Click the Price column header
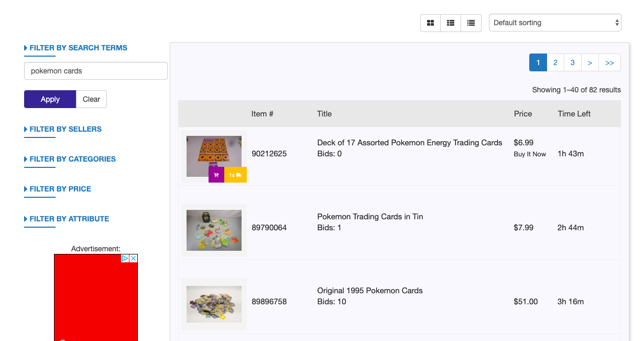The height and width of the screenshot is (341, 644). click(523, 114)
